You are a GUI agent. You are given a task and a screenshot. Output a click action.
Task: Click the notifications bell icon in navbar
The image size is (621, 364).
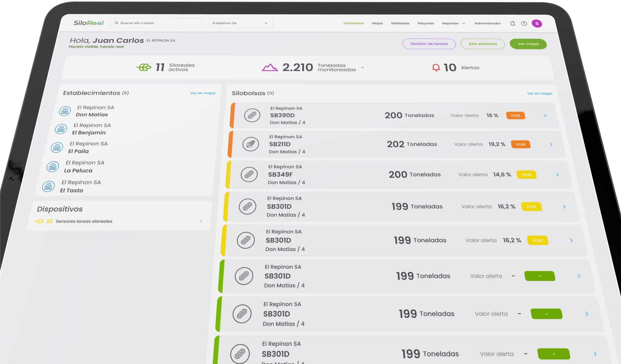click(x=512, y=23)
